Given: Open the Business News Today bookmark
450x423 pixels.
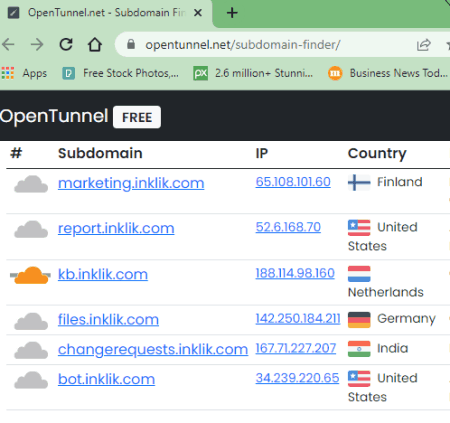Looking at the screenshot, I should (x=388, y=73).
